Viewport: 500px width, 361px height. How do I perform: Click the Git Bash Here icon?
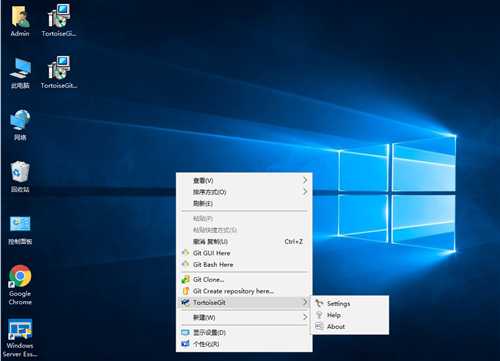186,264
